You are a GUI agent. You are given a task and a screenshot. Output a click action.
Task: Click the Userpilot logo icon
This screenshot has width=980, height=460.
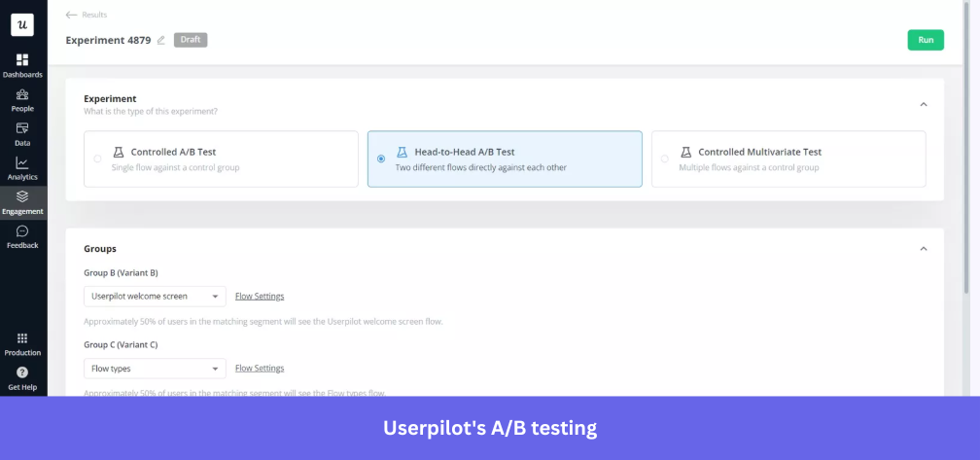point(22,25)
